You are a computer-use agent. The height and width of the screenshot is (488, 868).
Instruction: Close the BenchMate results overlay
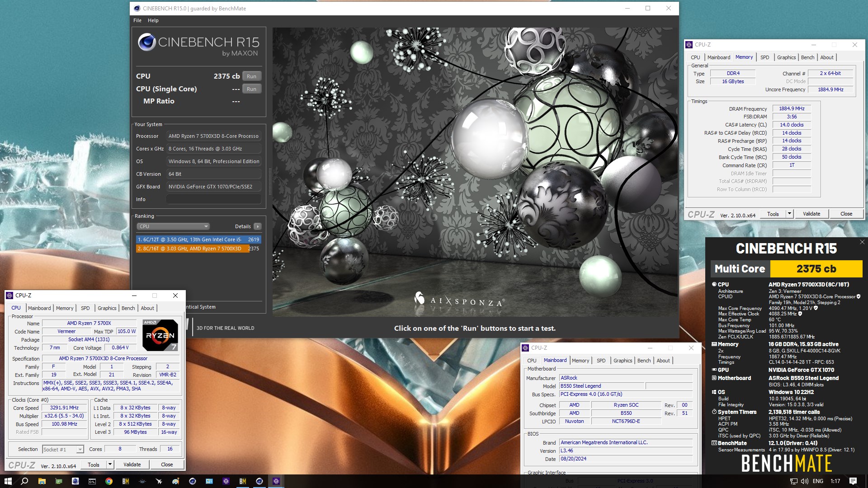(x=862, y=242)
